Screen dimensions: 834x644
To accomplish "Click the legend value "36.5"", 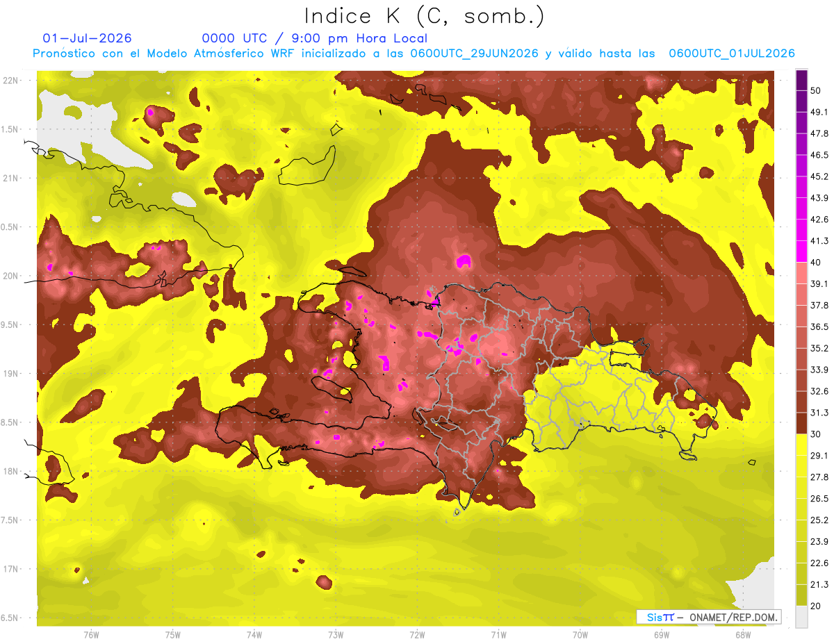I will 819,327.
